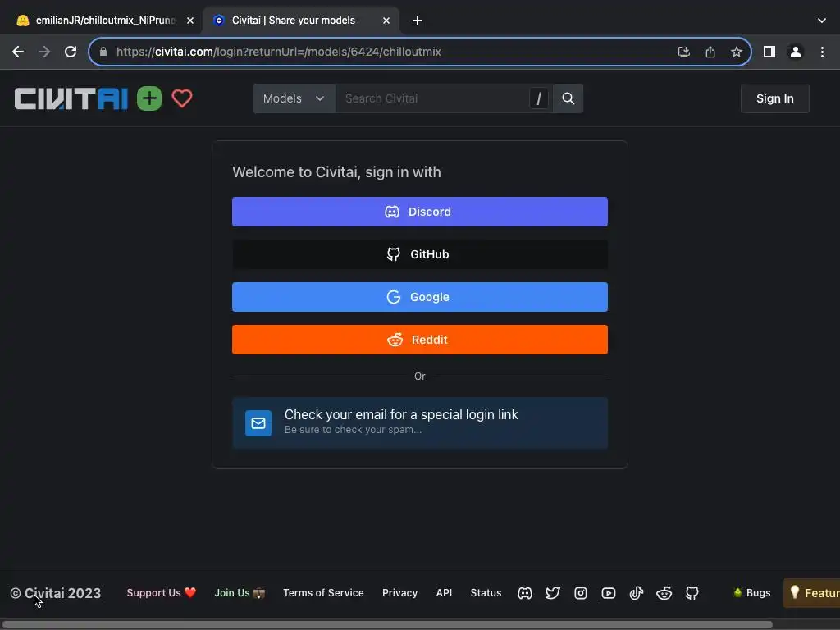Viewport: 840px width, 630px height.
Task: Sign in with Google
Action: click(x=420, y=297)
